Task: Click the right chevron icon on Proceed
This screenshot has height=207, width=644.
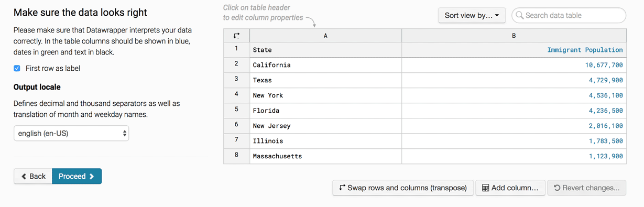Action: click(92, 177)
